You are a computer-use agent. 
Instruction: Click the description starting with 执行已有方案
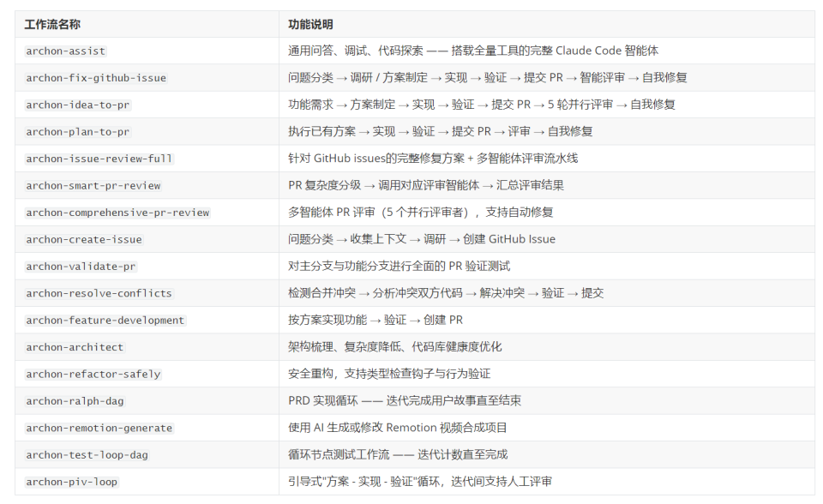coord(440,131)
